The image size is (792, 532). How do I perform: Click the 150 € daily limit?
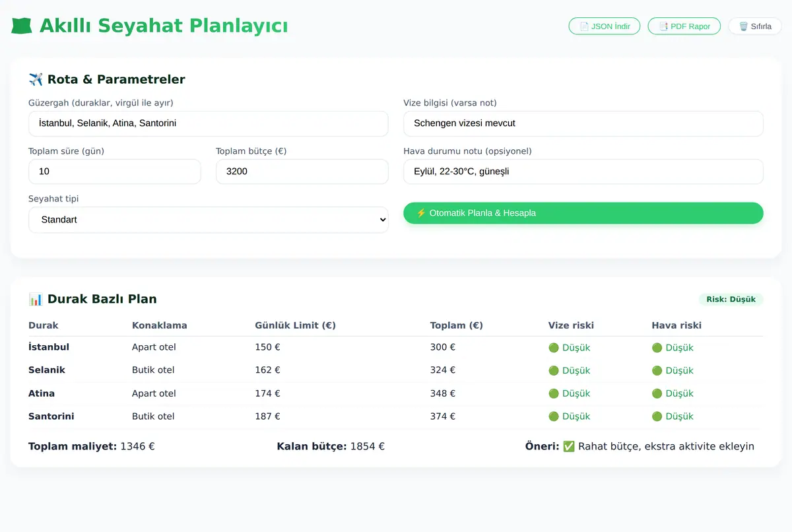(268, 347)
